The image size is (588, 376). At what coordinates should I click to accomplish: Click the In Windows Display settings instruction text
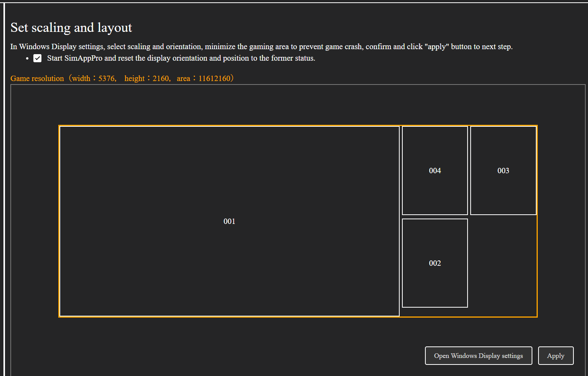tap(262, 46)
